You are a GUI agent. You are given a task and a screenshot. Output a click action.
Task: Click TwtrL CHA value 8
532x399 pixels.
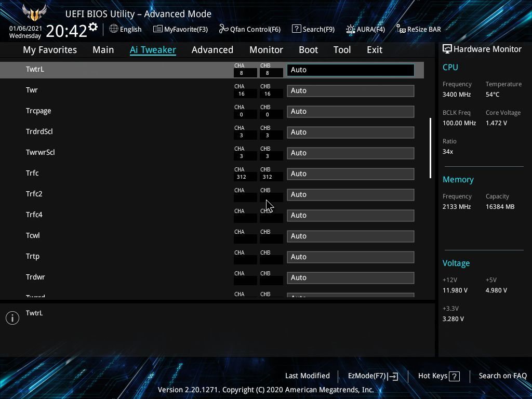[245, 73]
